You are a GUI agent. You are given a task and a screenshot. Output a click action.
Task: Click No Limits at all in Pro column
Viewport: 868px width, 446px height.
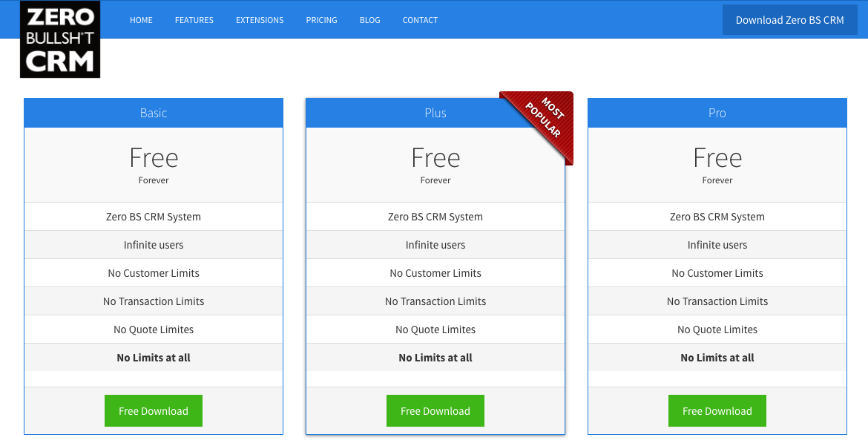click(x=717, y=358)
